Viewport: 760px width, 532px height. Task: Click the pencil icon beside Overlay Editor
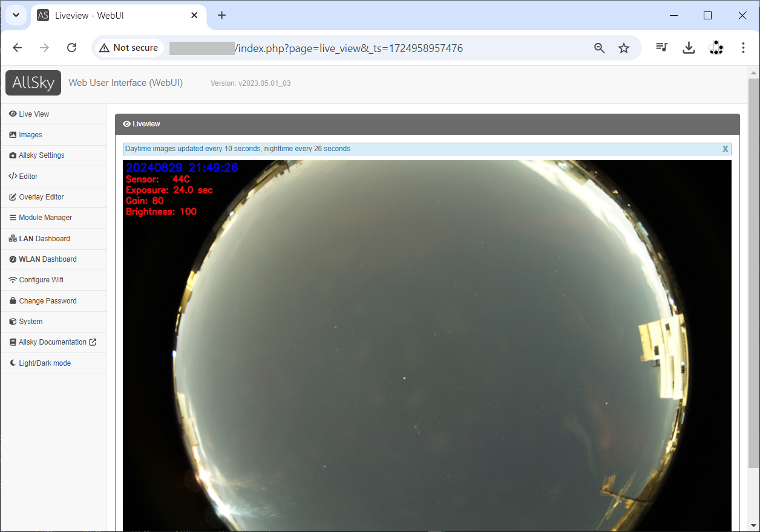[x=13, y=197]
